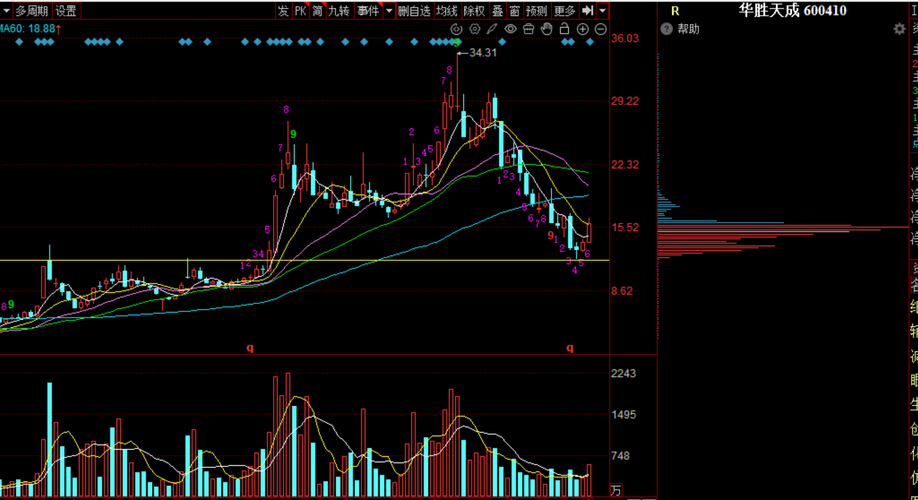The height and width of the screenshot is (500, 918).
Task: Click the 748 volume axis label
Action: point(621,456)
